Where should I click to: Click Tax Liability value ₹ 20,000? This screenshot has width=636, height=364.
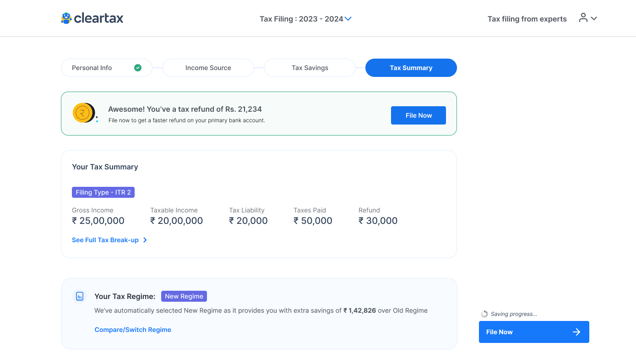coord(248,221)
